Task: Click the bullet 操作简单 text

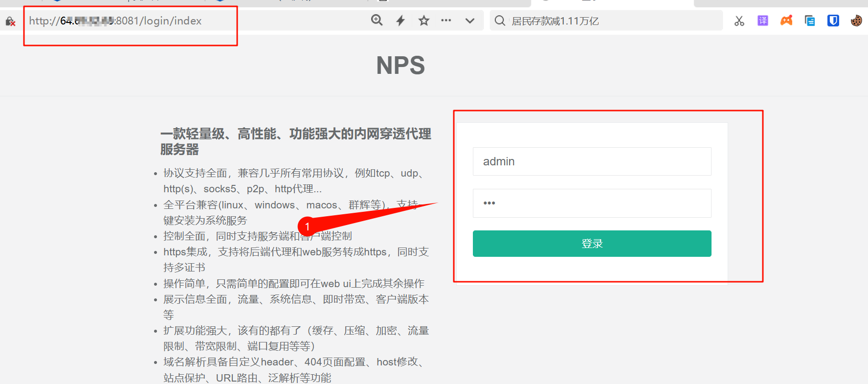Action: 294,284
